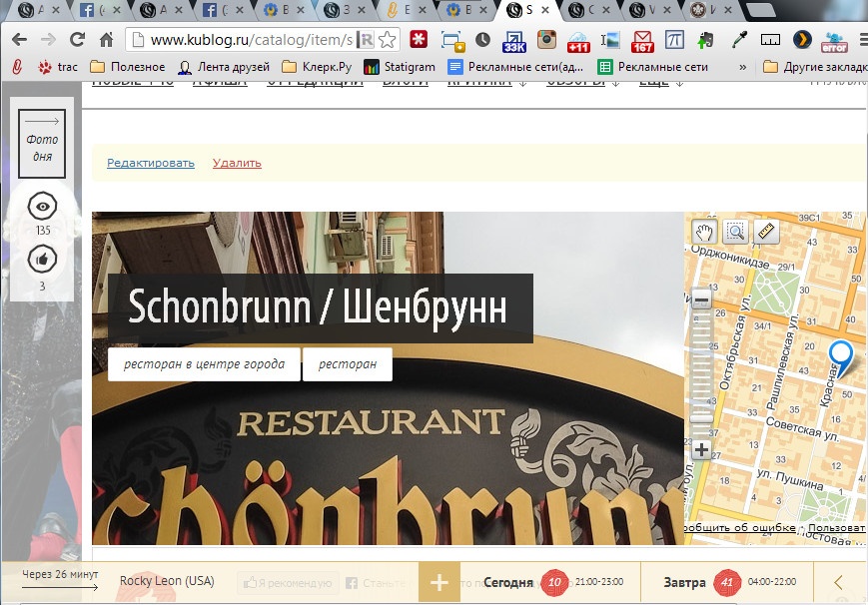Open the 33K rank extension icon
Screen dimensions: 868x605
pyautogui.click(x=513, y=41)
